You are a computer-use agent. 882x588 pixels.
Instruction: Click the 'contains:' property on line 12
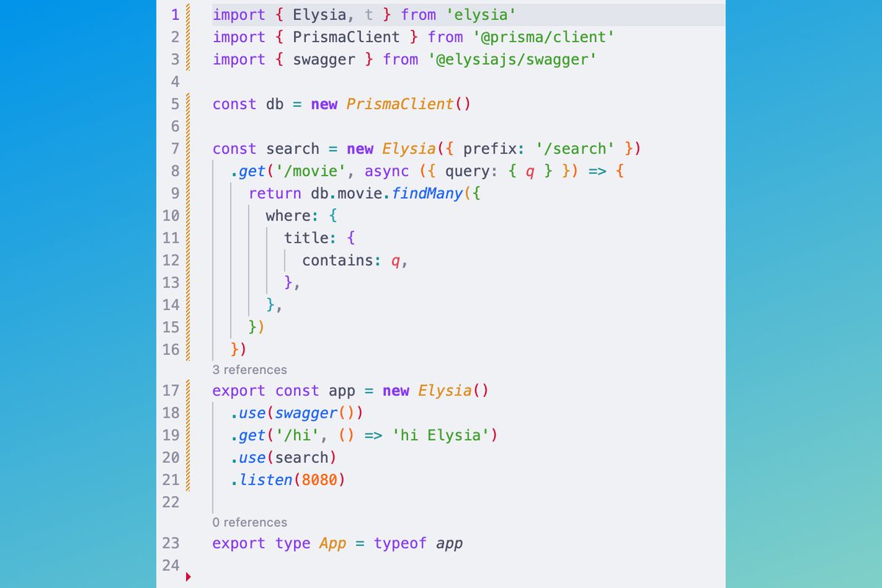[x=342, y=260]
